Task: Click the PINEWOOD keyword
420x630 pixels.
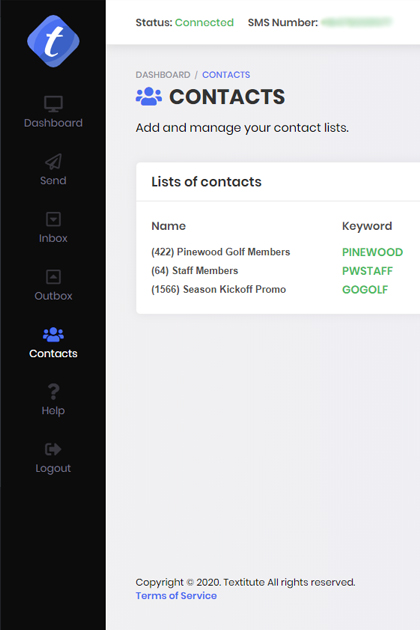Action: [372, 252]
